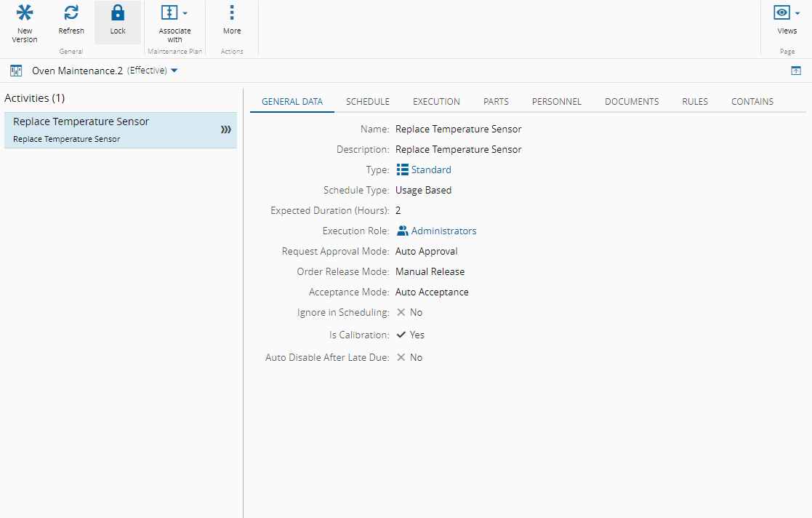This screenshot has height=518, width=812.
Task: Click the Oven Maintenance plan icon
Action: 16,71
